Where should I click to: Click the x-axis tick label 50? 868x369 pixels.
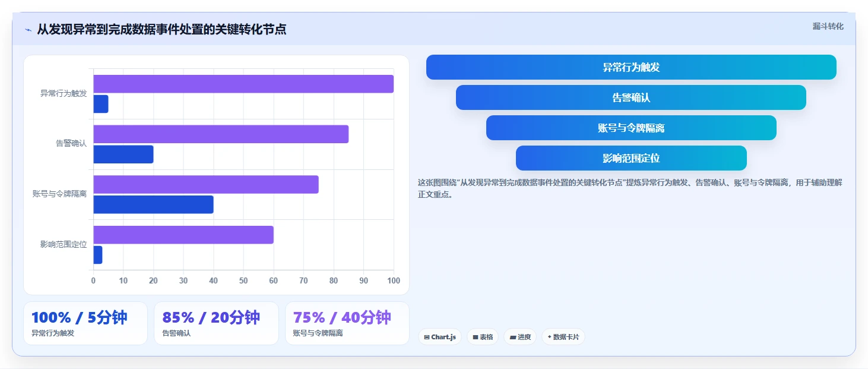coord(243,280)
